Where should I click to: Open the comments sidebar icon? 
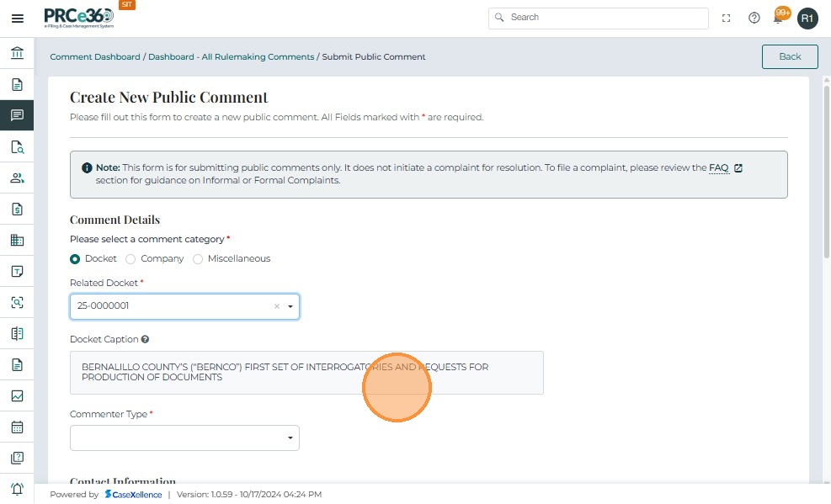click(17, 115)
